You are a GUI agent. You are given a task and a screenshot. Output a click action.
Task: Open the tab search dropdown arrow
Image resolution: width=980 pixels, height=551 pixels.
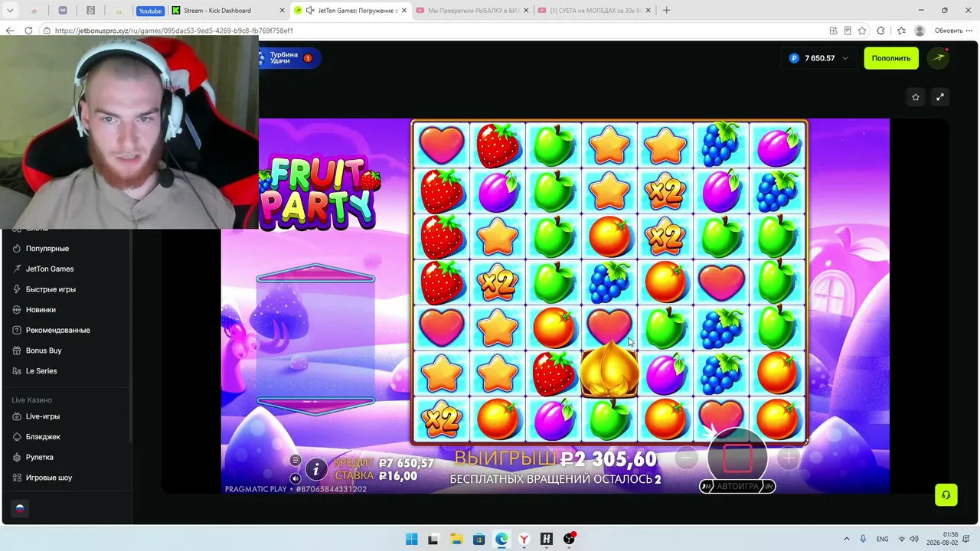tap(10, 11)
